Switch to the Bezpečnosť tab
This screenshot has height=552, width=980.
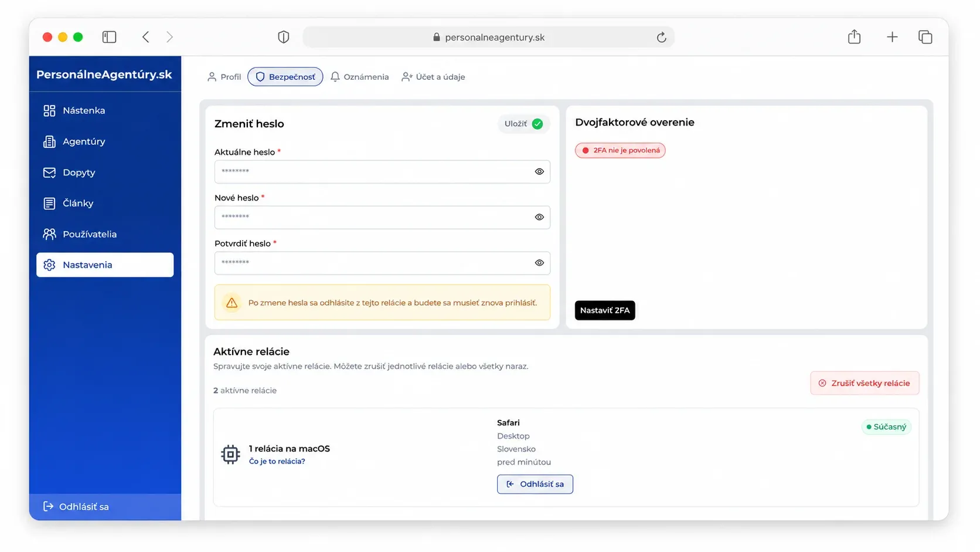(285, 77)
